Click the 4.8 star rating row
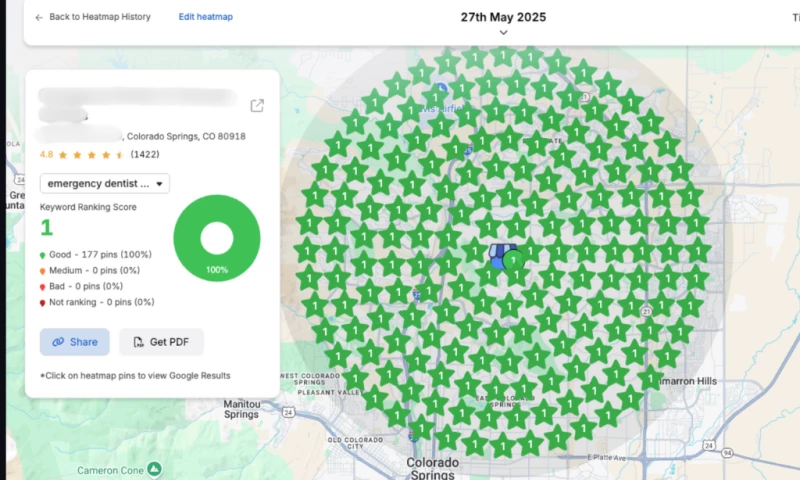800x480 pixels. point(84,155)
